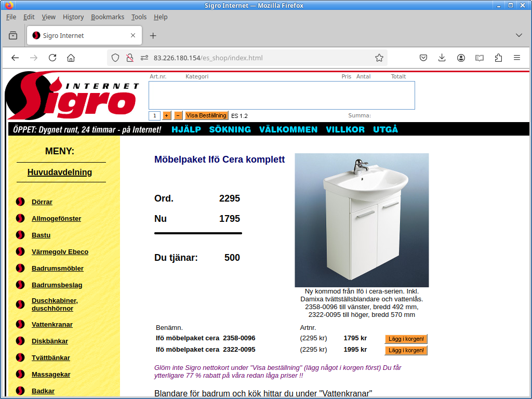Open the File menu
The height and width of the screenshot is (399, 532).
pos(11,17)
